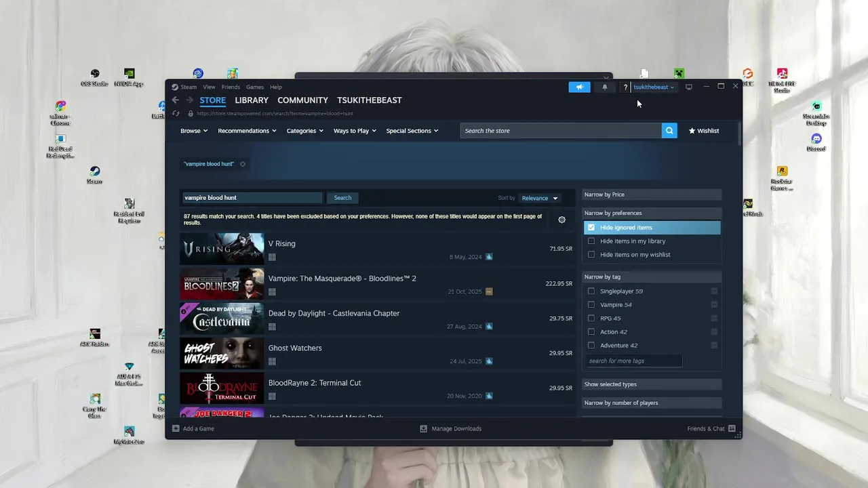Open Manage Downloads
Screen dimensions: 868x488
coord(451,428)
